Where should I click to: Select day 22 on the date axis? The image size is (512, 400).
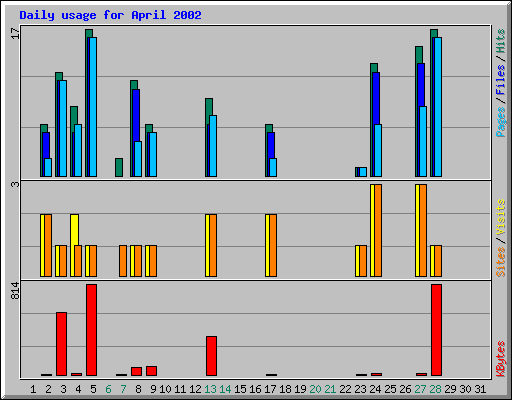tap(345, 389)
